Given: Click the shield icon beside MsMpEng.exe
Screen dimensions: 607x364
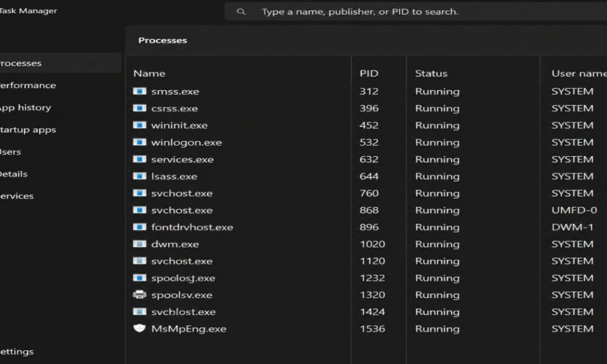Looking at the screenshot, I should [140, 328].
